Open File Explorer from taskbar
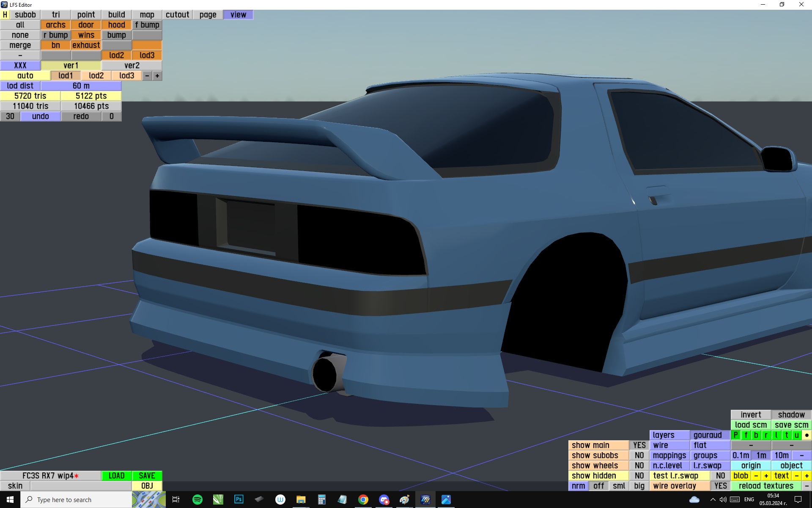The width and height of the screenshot is (812, 508). (301, 500)
